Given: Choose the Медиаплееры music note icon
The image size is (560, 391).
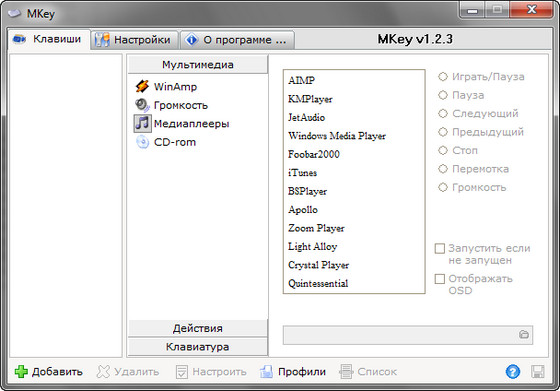Looking at the screenshot, I should tap(142, 124).
